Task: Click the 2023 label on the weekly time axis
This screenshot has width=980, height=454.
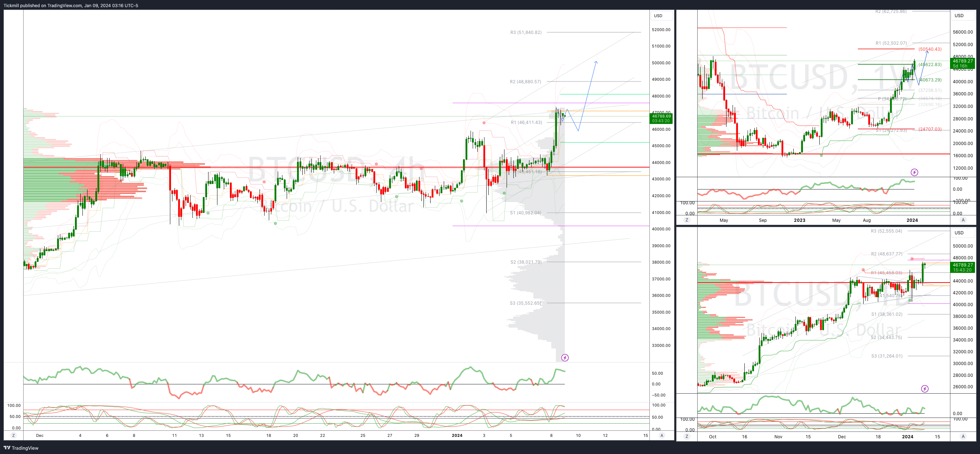Action: point(799,220)
